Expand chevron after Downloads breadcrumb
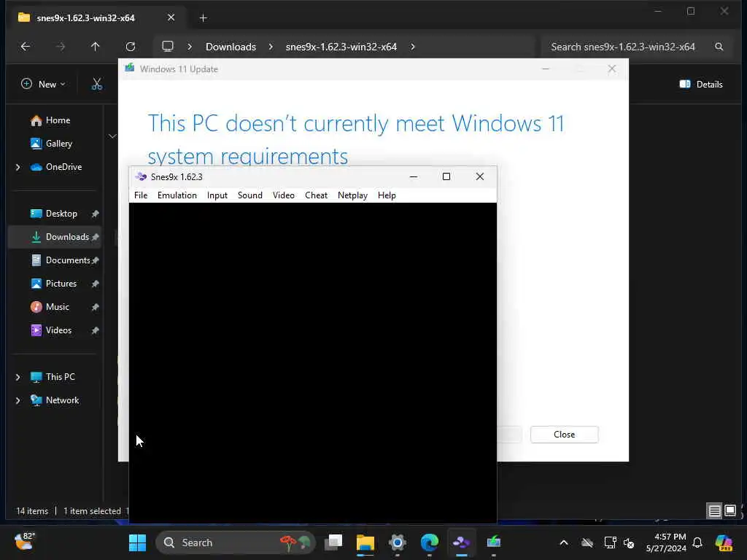Image resolution: width=747 pixels, height=560 pixels. click(x=271, y=47)
